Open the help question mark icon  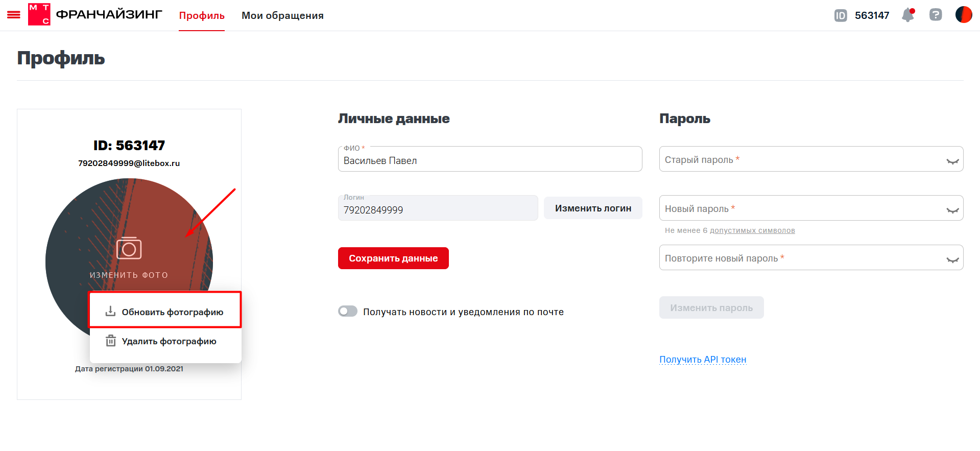pos(936,15)
